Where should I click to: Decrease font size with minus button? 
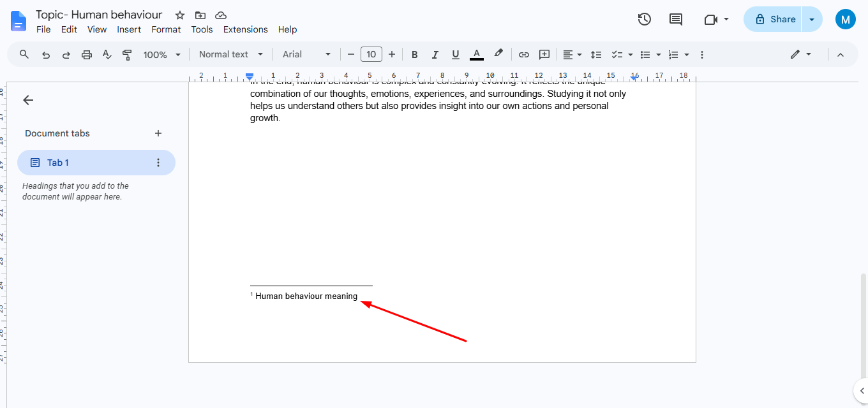350,55
